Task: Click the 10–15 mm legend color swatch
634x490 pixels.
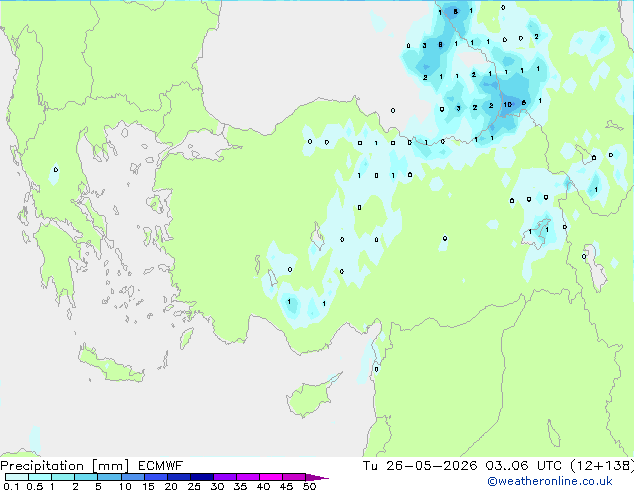Action: coord(132,477)
